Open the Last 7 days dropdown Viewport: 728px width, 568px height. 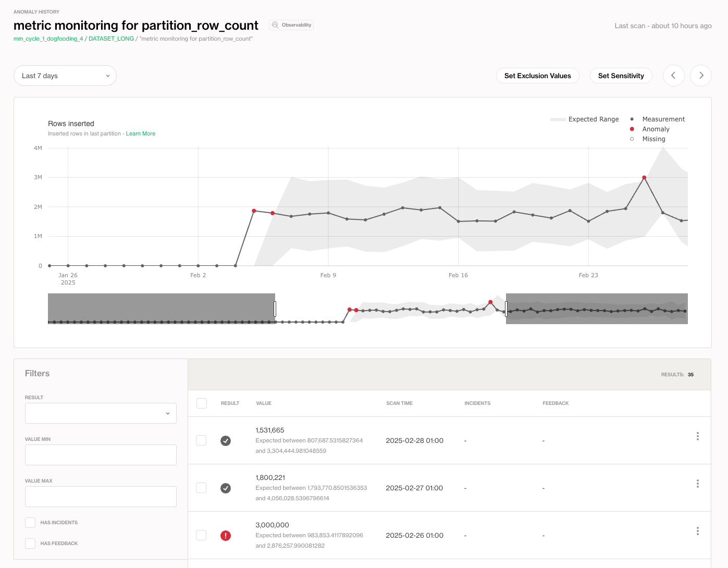pyautogui.click(x=65, y=76)
